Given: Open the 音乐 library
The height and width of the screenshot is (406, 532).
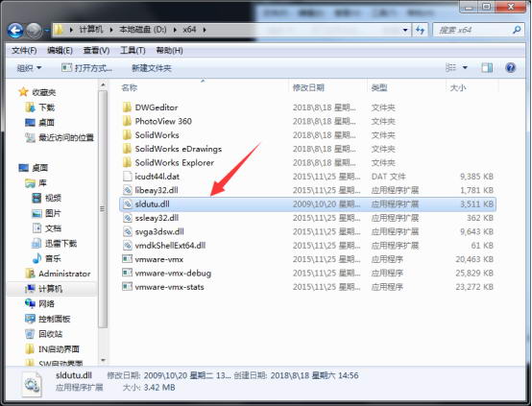Looking at the screenshot, I should [53, 259].
